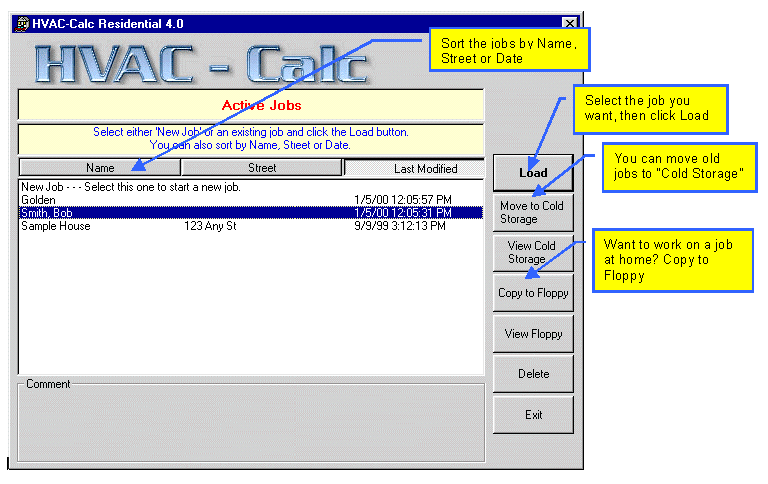Viewport: 768px width, 484px height.
Task: Click the Load button
Action: click(533, 172)
